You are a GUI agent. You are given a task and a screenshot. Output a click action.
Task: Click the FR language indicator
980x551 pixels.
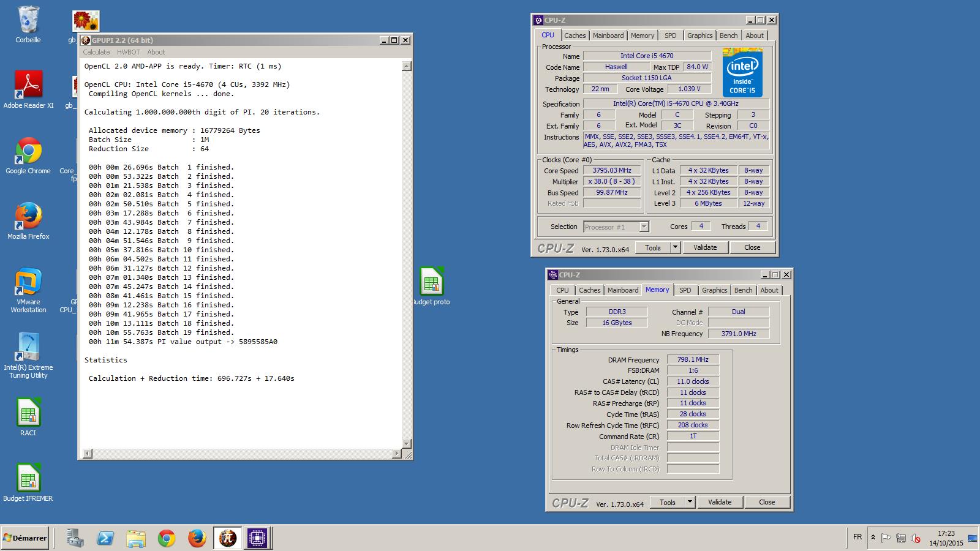[858, 537]
